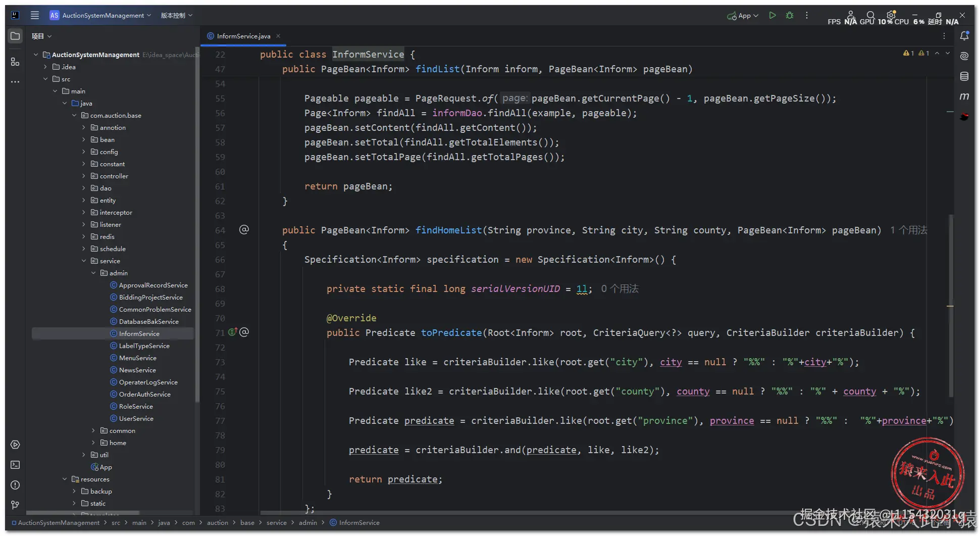Open the version control dropdown
Image resolution: width=980 pixels, height=536 pixels.
177,15
